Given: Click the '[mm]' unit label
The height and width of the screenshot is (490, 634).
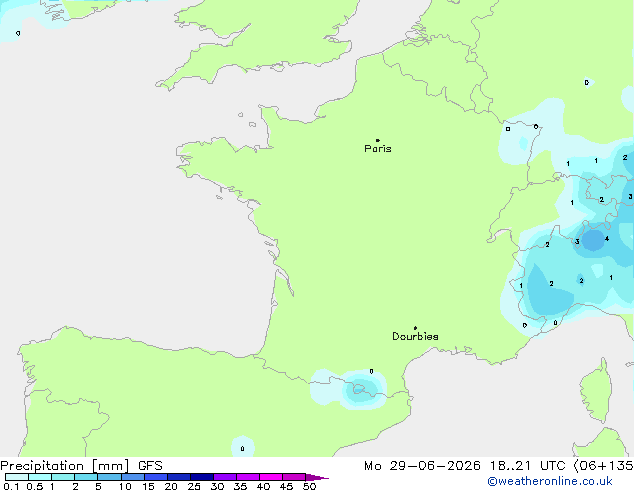Looking at the screenshot, I should click(x=110, y=466).
